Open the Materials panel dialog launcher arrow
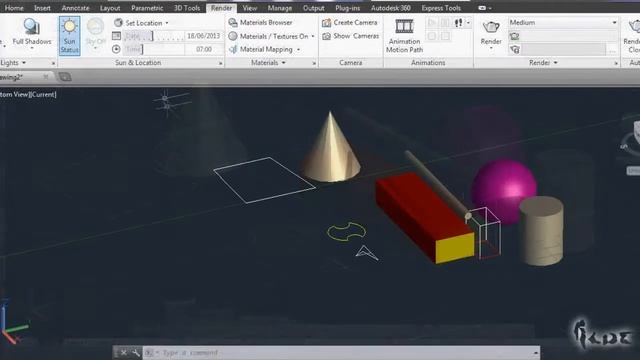The image size is (640, 360). (x=314, y=63)
